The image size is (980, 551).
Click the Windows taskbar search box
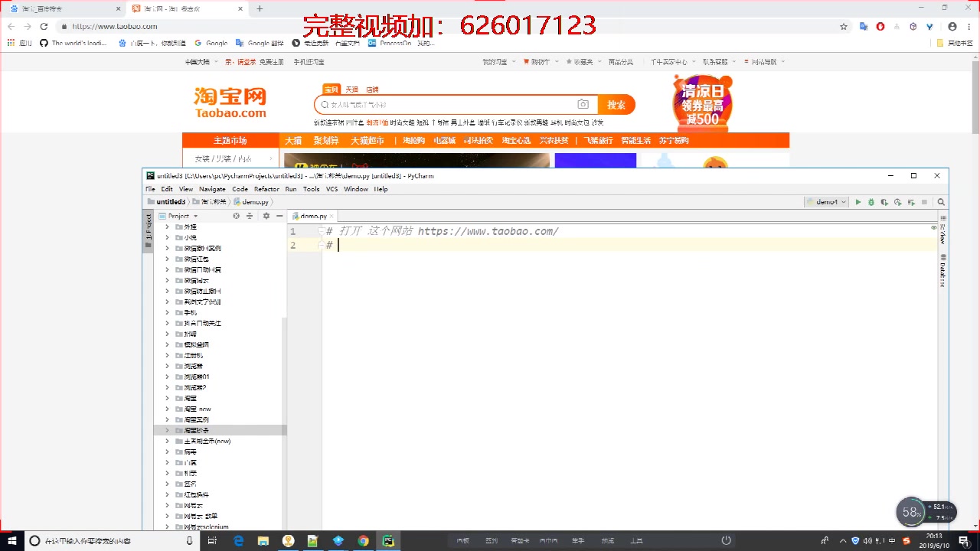(x=111, y=540)
